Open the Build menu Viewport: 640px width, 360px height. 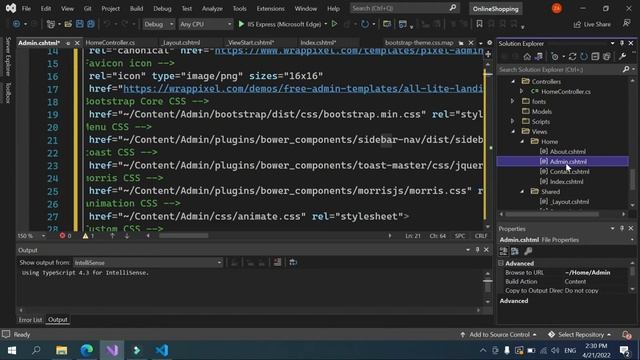coord(136,9)
